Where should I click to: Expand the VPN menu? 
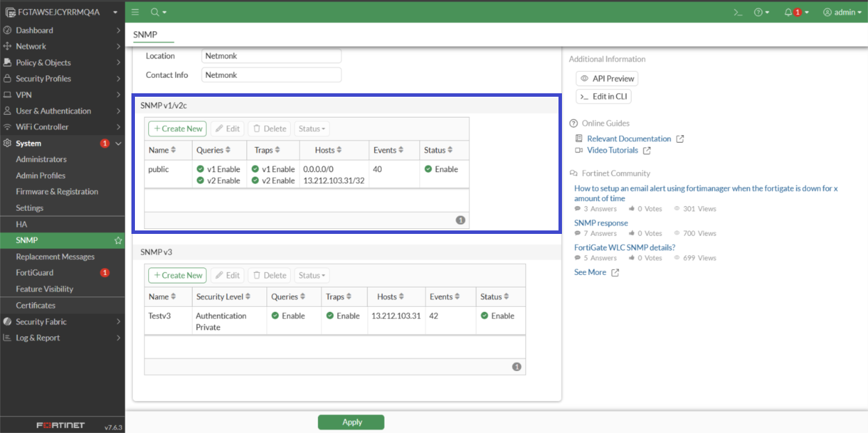63,95
